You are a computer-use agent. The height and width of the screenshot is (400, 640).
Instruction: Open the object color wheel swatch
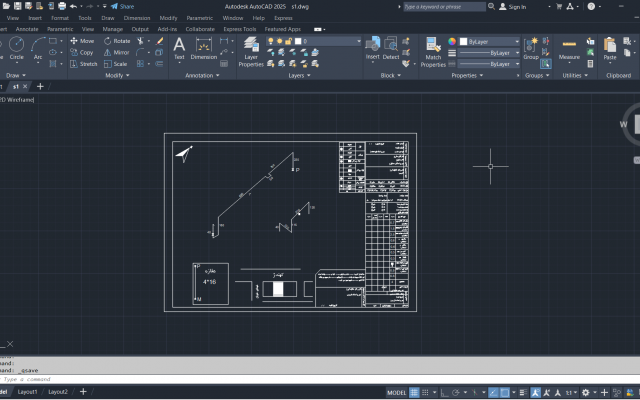[x=452, y=41]
